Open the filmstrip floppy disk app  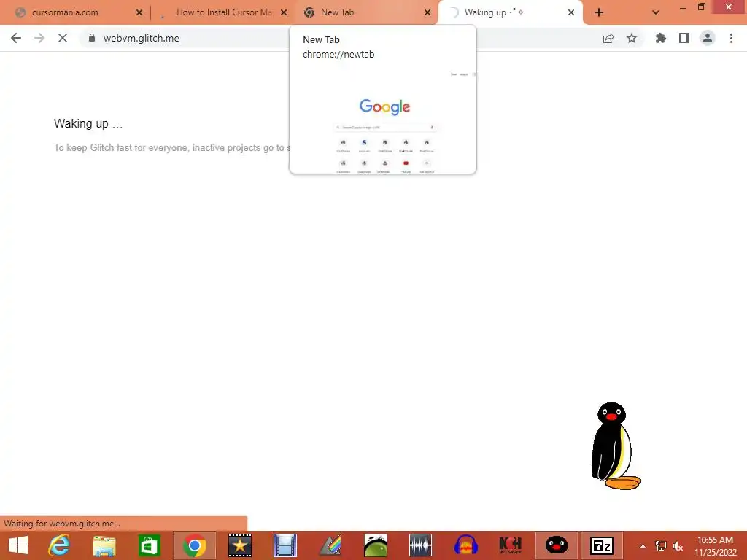tap(285, 545)
